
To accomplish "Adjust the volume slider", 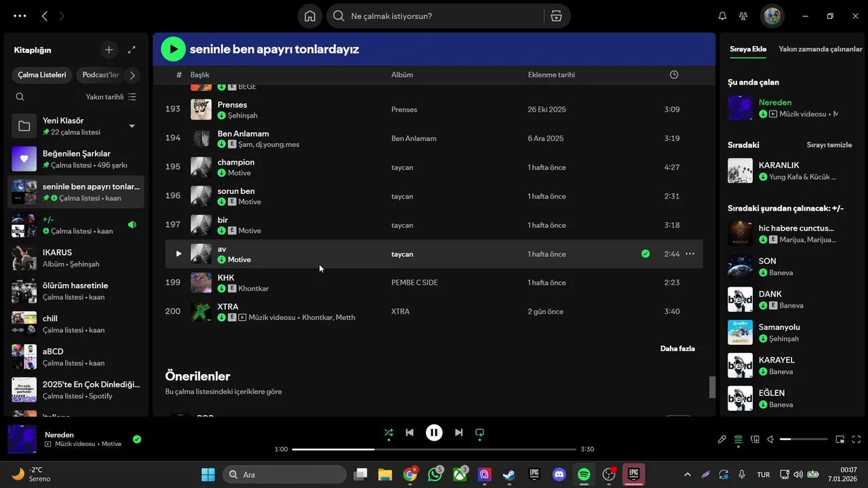I will point(804,439).
